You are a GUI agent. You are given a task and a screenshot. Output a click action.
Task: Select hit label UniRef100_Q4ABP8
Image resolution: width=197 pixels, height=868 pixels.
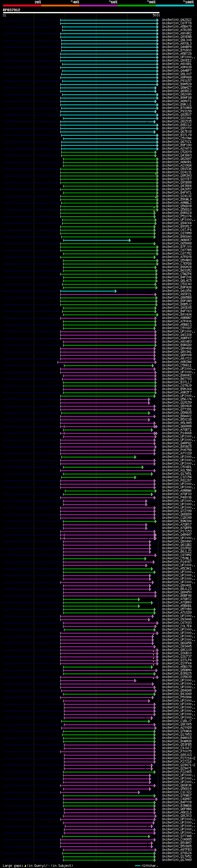pyautogui.click(x=176, y=47)
